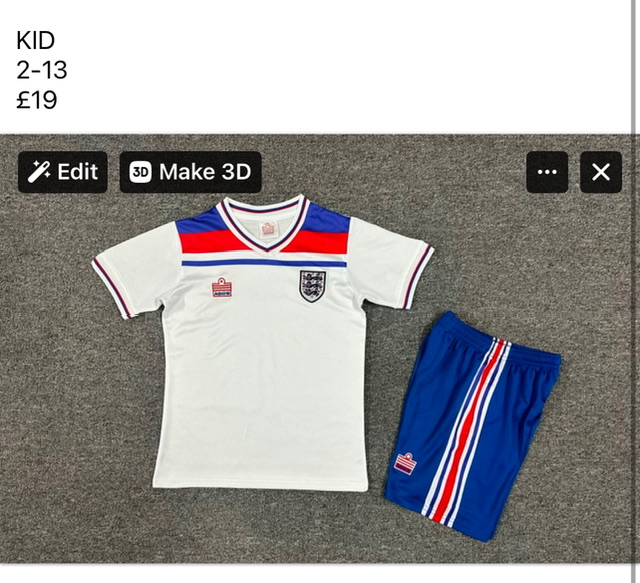The image size is (640, 583).
Task: Click the Admiral logo on the shirt
Action: [x=222, y=288]
